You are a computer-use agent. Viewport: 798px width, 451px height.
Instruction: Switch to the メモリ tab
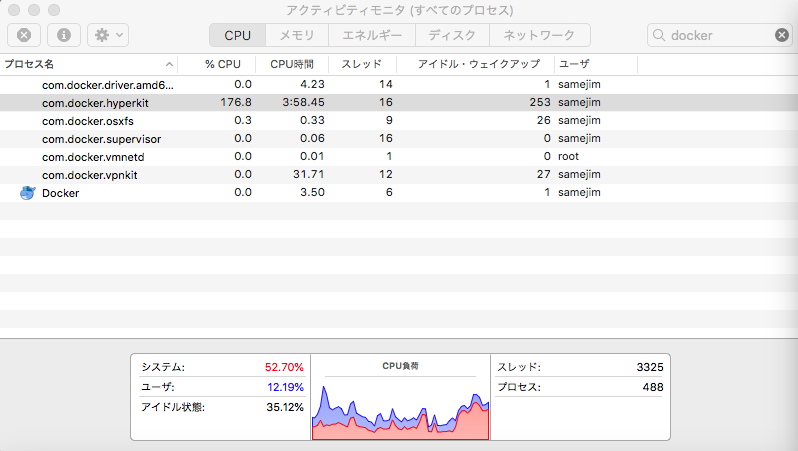297,35
